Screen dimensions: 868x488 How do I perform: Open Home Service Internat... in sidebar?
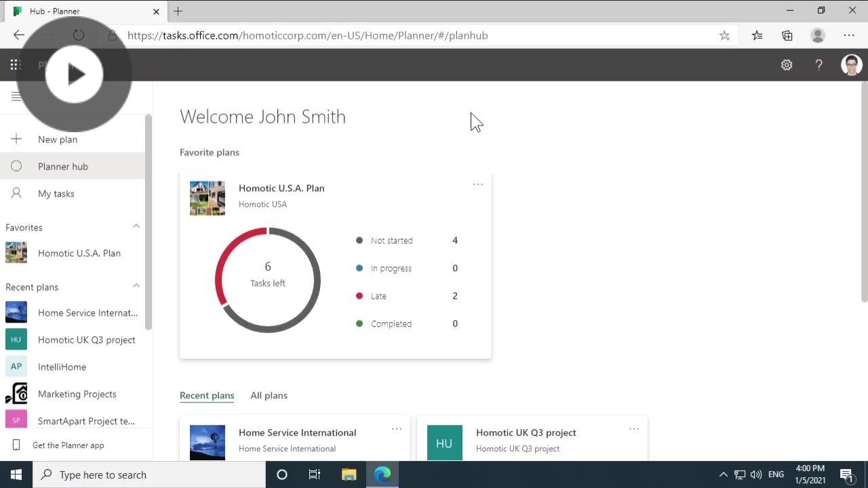click(73, 312)
